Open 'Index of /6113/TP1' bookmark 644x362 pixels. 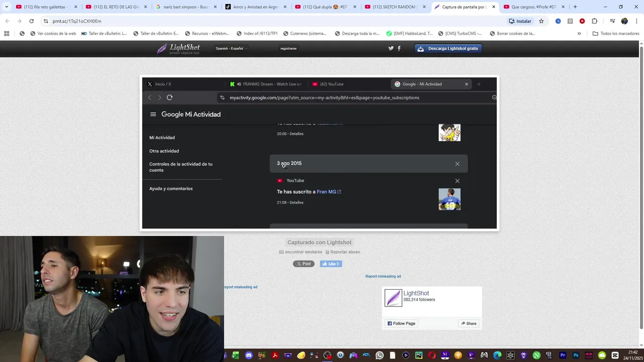257,34
